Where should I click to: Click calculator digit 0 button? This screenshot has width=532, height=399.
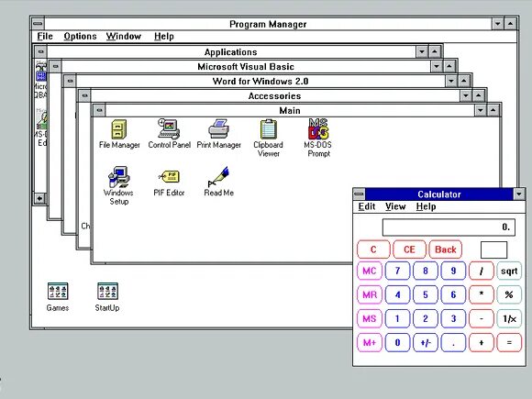coord(397,343)
